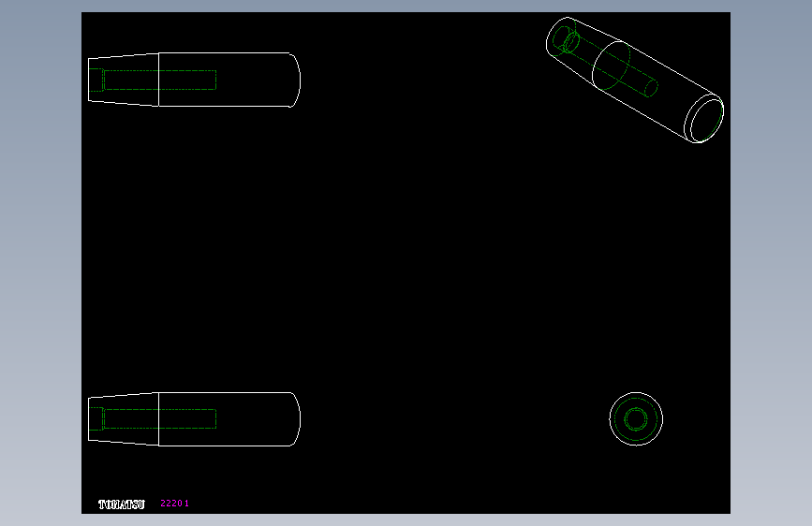Screen dimensions: 812x526
Task: Click the magenta part number 22201
Action: point(174,504)
